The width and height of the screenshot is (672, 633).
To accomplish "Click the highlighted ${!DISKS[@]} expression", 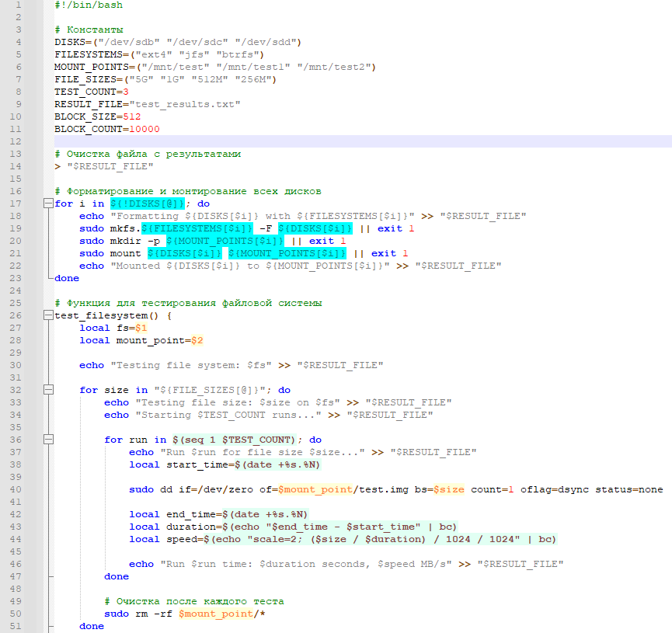I will [148, 203].
